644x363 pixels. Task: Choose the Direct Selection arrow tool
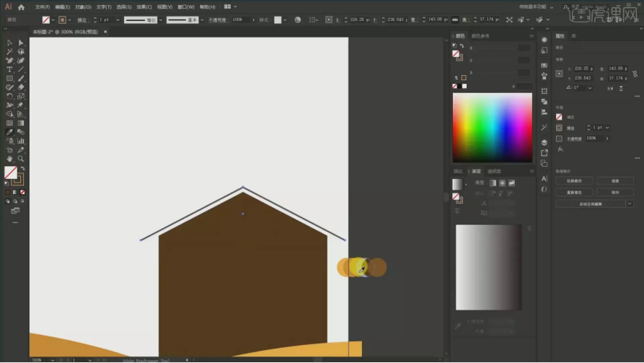(21, 43)
